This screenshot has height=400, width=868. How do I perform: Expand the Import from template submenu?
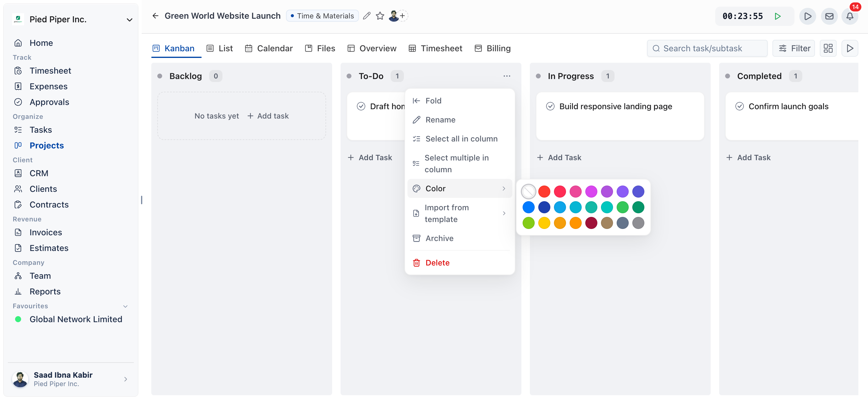pyautogui.click(x=459, y=213)
